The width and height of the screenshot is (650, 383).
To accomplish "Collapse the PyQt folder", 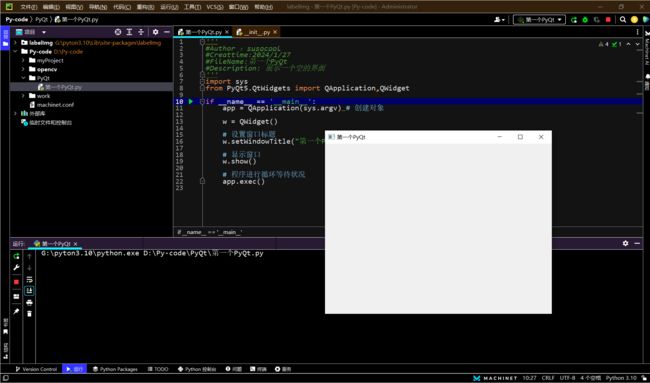I will (x=23, y=78).
